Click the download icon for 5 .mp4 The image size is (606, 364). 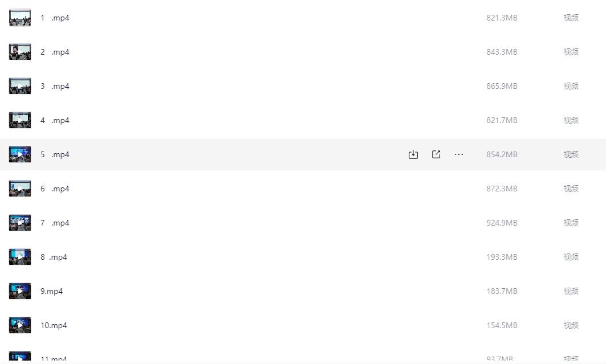coord(413,154)
